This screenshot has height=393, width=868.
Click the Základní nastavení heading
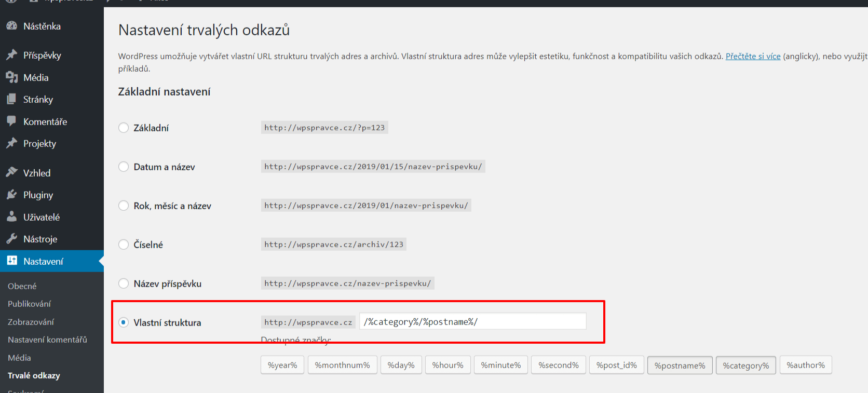coord(164,92)
